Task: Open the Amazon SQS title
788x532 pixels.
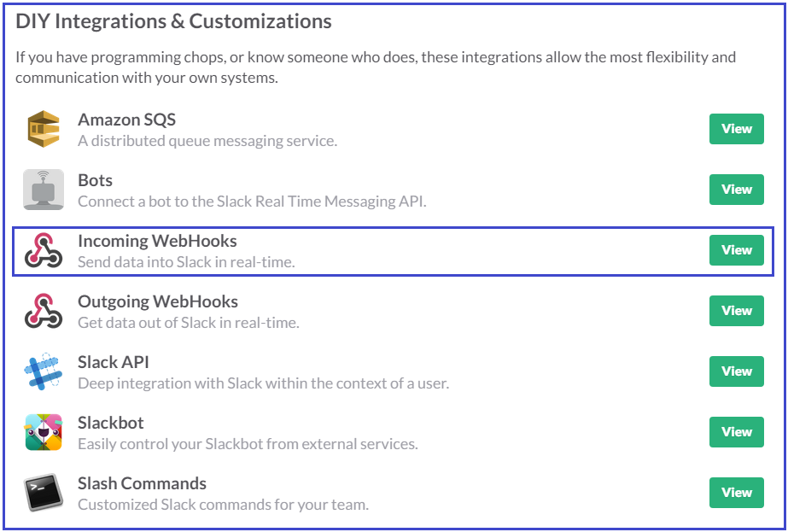Action: [127, 120]
